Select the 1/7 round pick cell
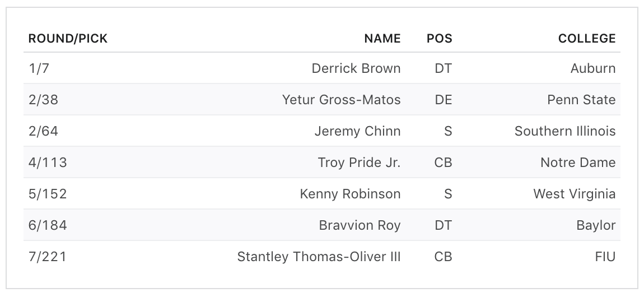This screenshot has height=297, width=644. [39, 68]
